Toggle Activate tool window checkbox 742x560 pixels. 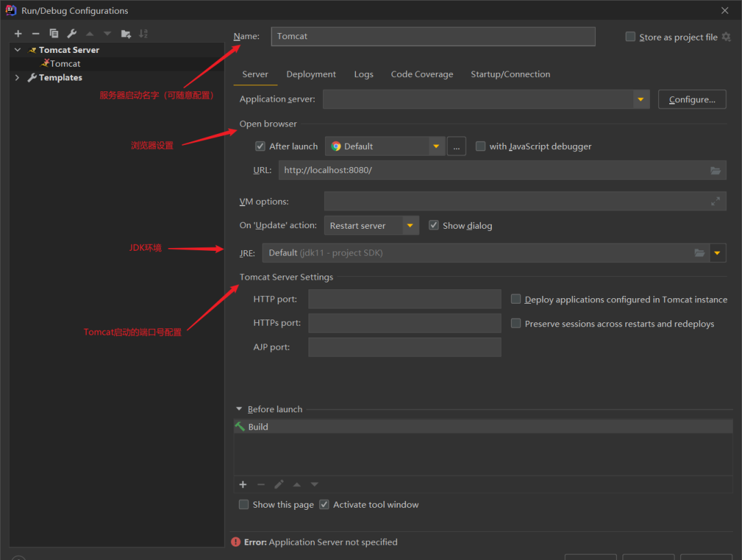(324, 504)
